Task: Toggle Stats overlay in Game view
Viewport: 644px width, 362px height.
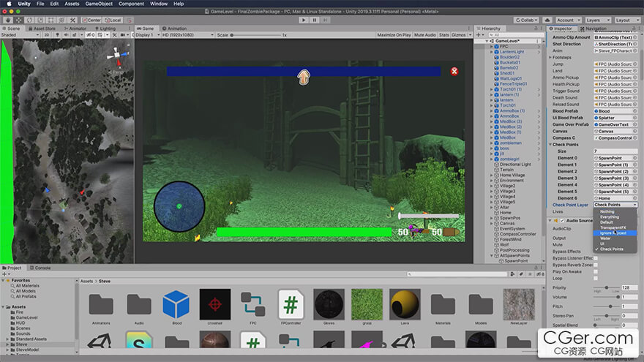Action: pyautogui.click(x=443, y=35)
